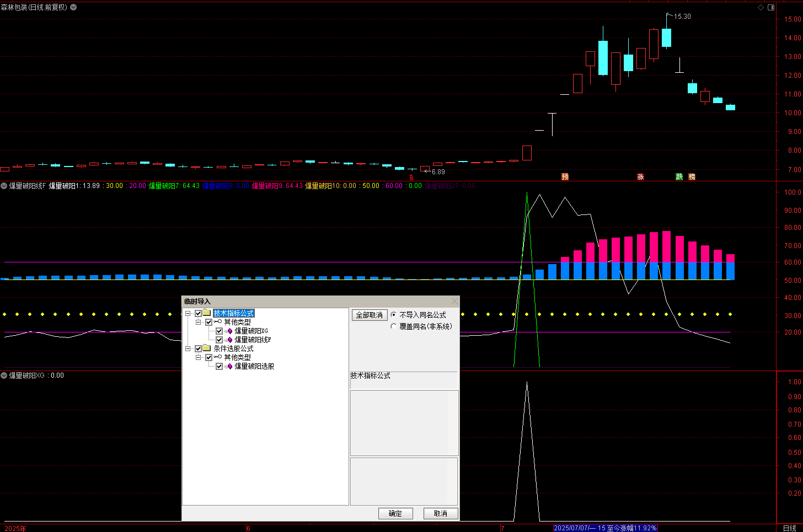
Task: Click the 榜 event marker on the price chart
Action: pyautogui.click(x=692, y=176)
